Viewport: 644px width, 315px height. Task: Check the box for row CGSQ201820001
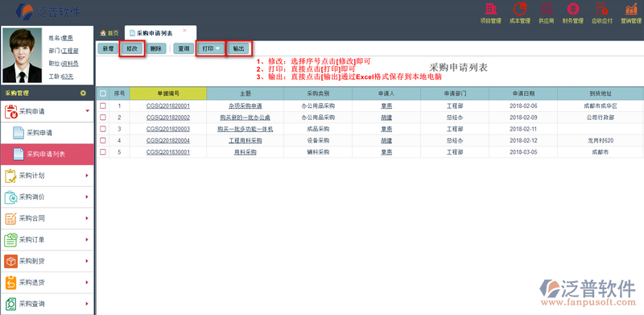(x=103, y=106)
